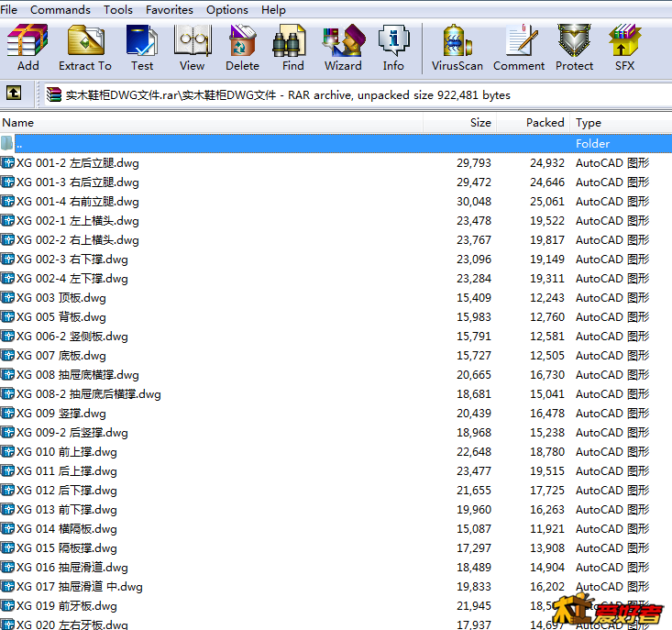Select XG 001-4 file name
Screen dimensions: 672x630
pyautogui.click(x=78, y=202)
